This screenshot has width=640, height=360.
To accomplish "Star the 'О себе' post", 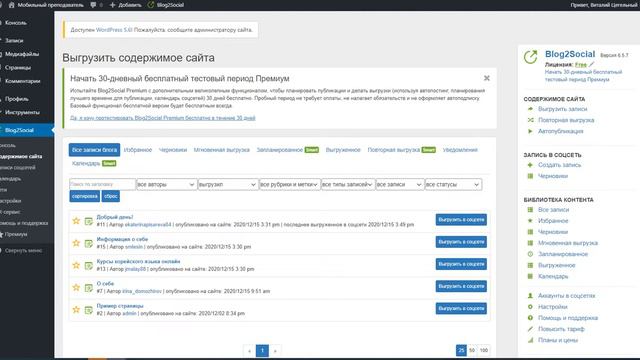I will click(76, 287).
